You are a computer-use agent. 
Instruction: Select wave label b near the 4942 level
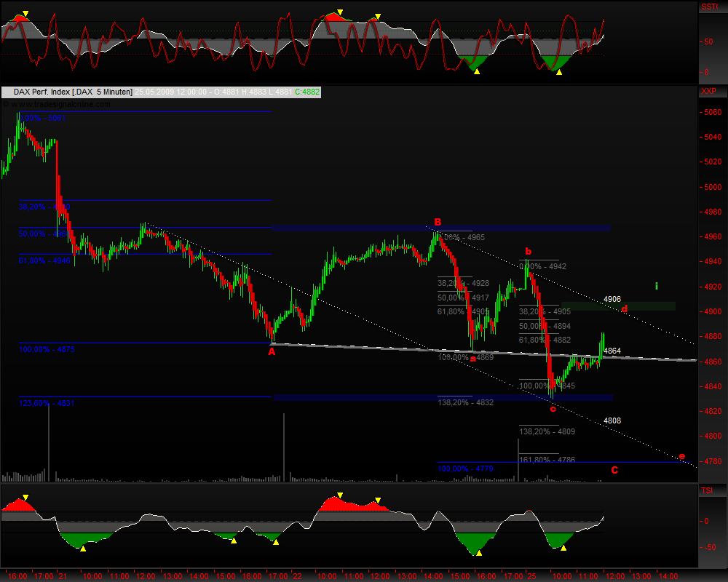(529, 250)
